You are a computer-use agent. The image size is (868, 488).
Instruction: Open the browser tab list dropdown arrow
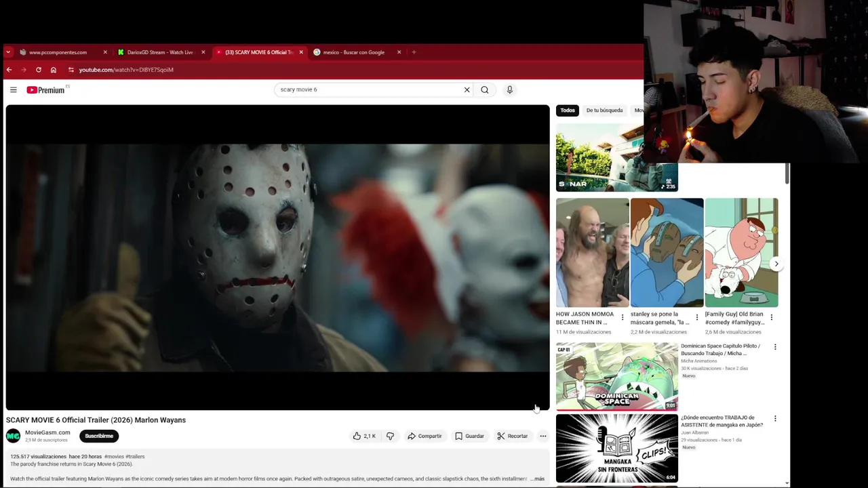click(8, 52)
